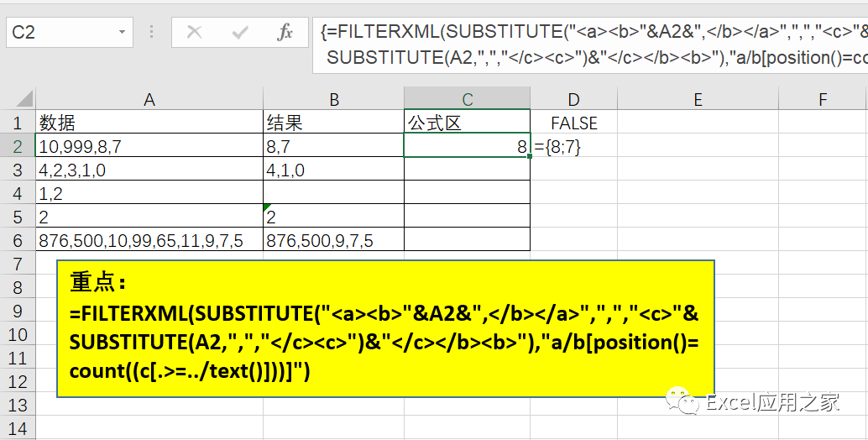868x440 pixels.
Task: Click the yellow 重点 text box
Action: click(x=385, y=328)
